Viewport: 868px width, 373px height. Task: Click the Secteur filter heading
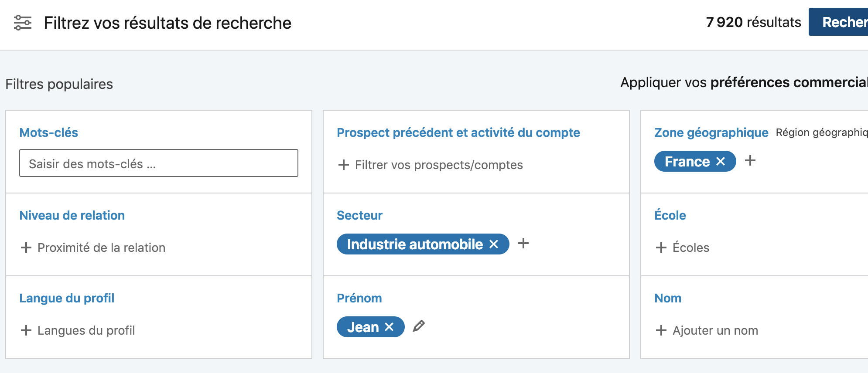pyautogui.click(x=359, y=215)
